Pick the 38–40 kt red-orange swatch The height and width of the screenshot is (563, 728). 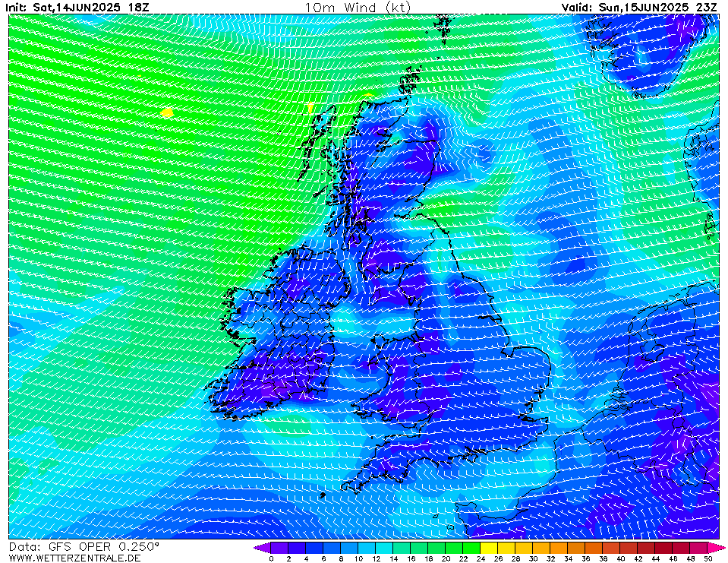pos(611,548)
